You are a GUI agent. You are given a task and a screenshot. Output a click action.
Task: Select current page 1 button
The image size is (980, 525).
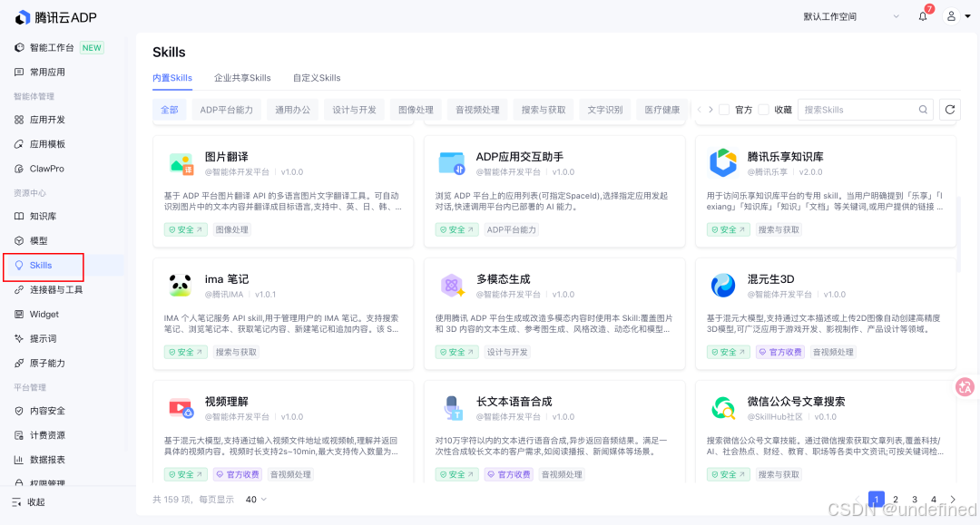coord(877,499)
